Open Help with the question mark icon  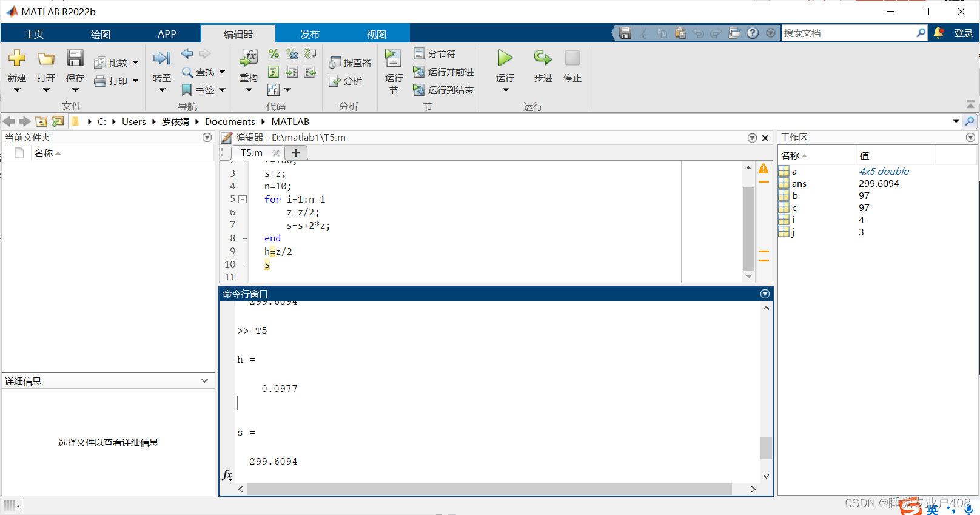tap(753, 33)
